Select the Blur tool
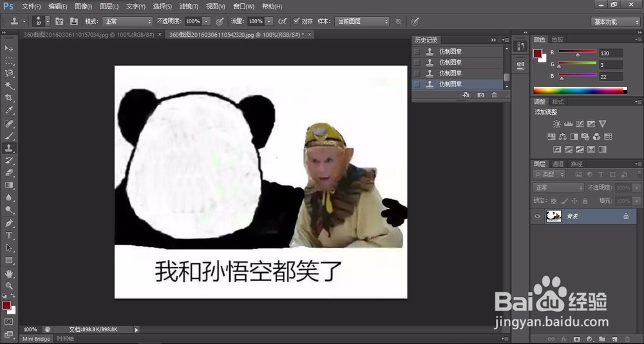Image resolution: width=644 pixels, height=344 pixels. click(9, 198)
